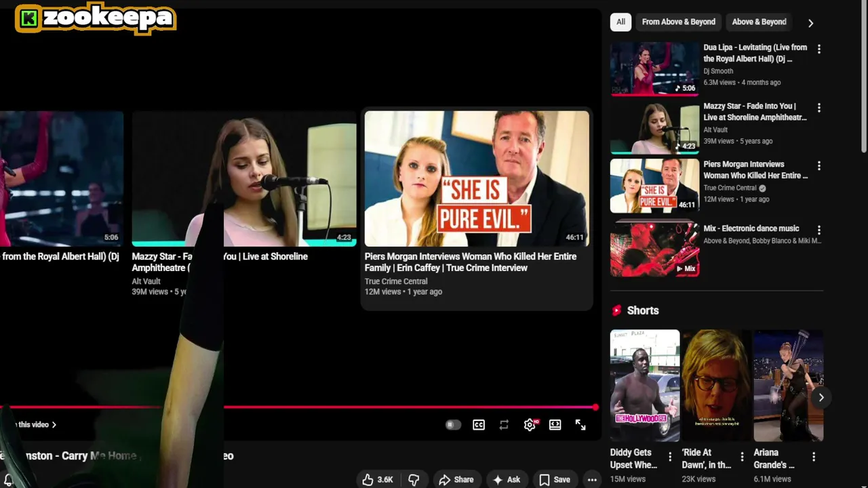Screen dimensions: 868x488
Task: Toggle the autoplay switch in player controls
Action: click(x=453, y=425)
